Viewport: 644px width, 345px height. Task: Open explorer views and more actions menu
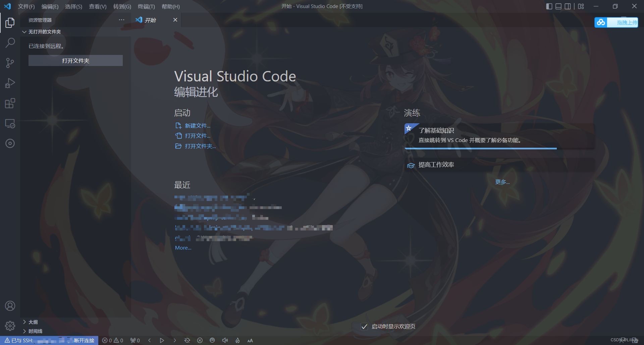(x=121, y=20)
